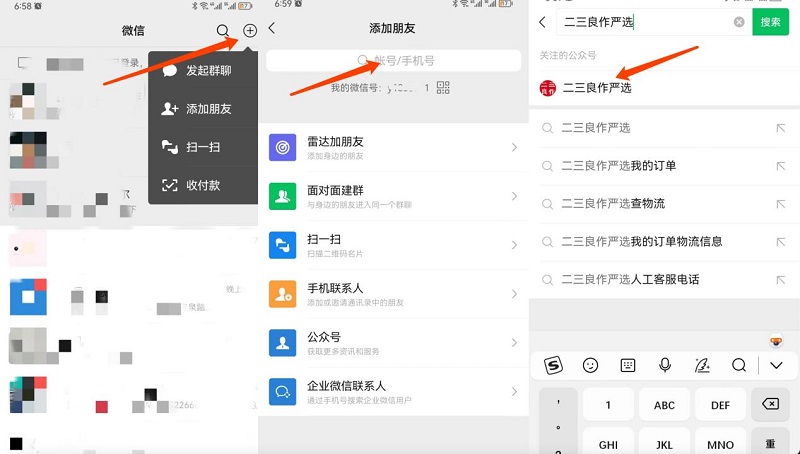Tap the 帐号/手机号 search field
Viewport: 800px width, 454px height.
click(393, 60)
